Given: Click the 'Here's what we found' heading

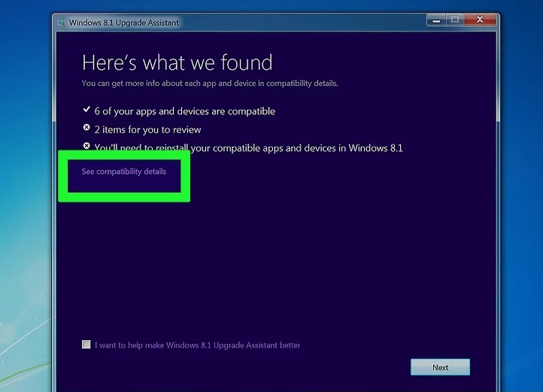Looking at the screenshot, I should (x=177, y=62).
